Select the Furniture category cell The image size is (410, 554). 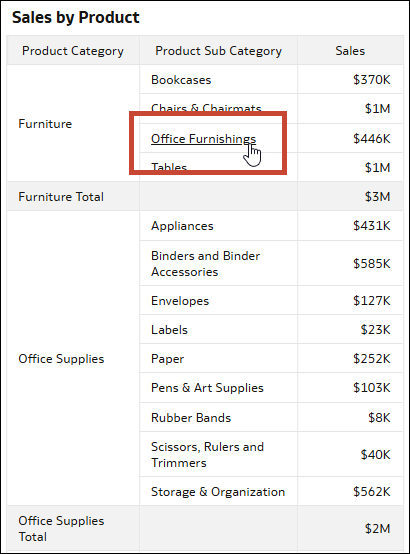[x=45, y=124]
